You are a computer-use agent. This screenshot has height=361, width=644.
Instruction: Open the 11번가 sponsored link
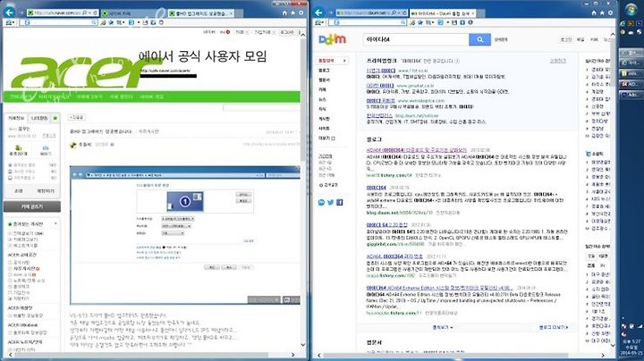pos(381,71)
